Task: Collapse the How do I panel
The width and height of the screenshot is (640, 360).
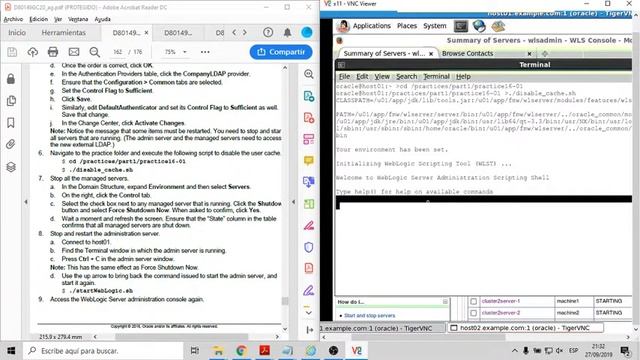Action: (x=445, y=302)
